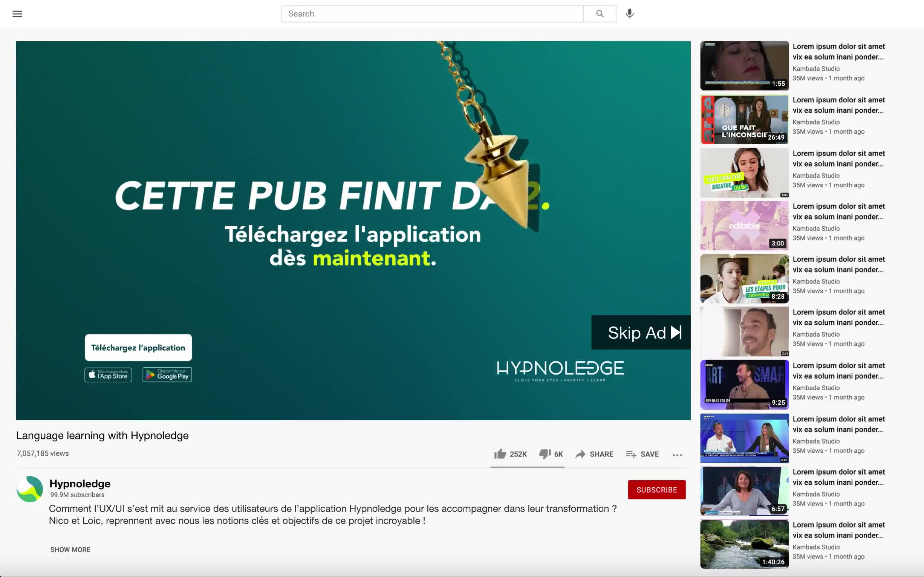Open the 6:08 TV news studio thumbnail

(744, 438)
